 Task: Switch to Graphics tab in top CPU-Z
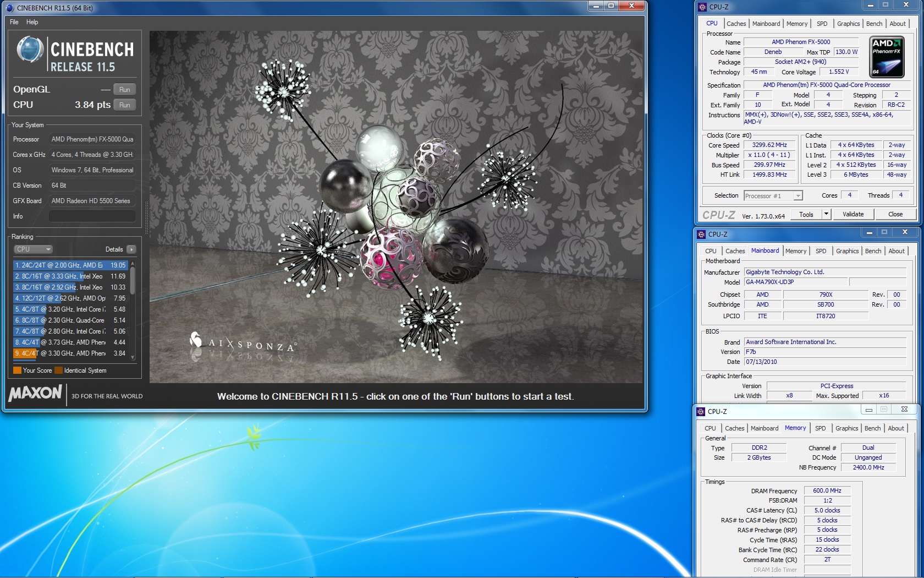pos(849,24)
